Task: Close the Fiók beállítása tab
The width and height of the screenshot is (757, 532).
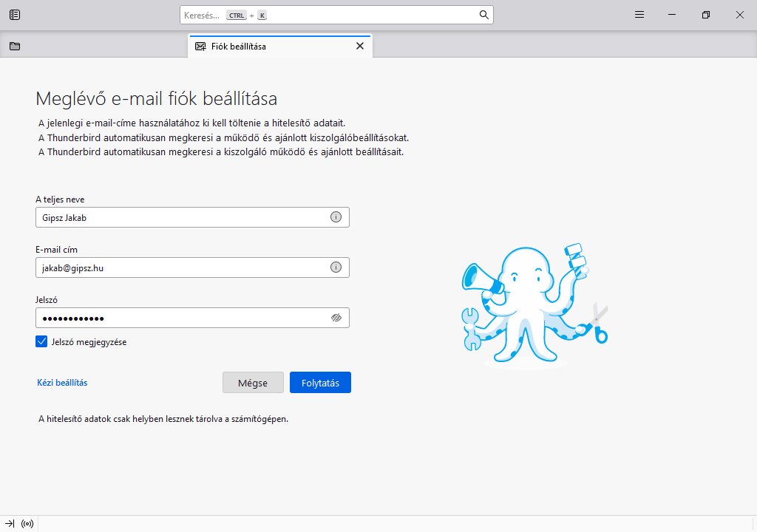Action: pyautogui.click(x=360, y=46)
